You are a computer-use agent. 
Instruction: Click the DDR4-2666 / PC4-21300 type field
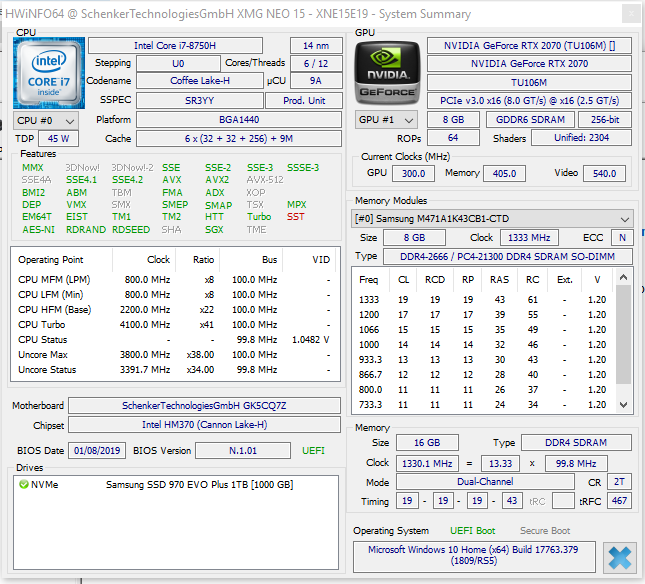click(508, 257)
